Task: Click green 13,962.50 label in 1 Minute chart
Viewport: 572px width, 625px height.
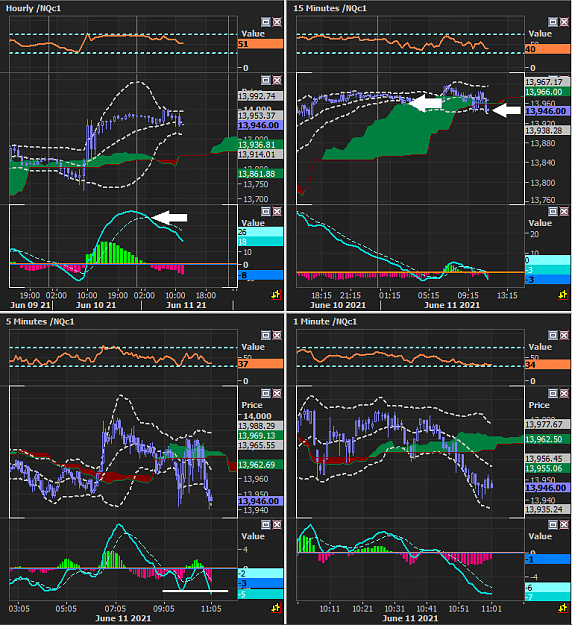Action: (548, 439)
